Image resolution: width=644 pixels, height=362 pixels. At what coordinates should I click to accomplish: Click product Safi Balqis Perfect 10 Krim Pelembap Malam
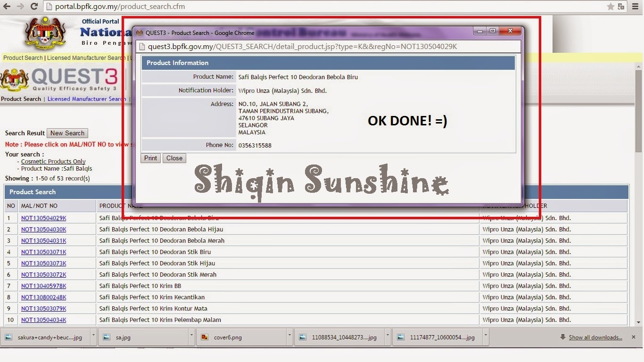pyautogui.click(x=160, y=320)
